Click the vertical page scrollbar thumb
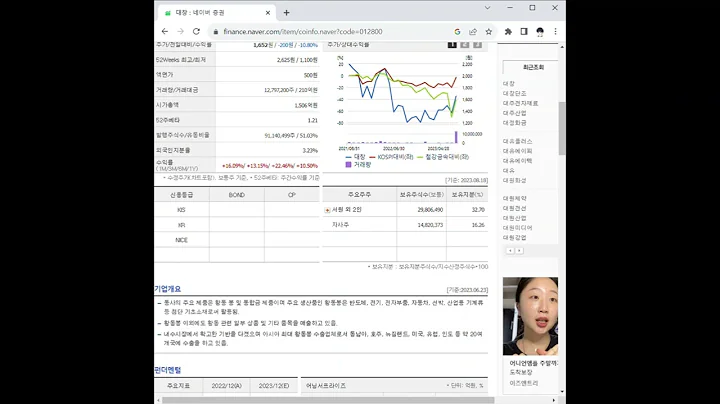Image resolution: width=720 pixels, height=404 pixels. coord(562,128)
